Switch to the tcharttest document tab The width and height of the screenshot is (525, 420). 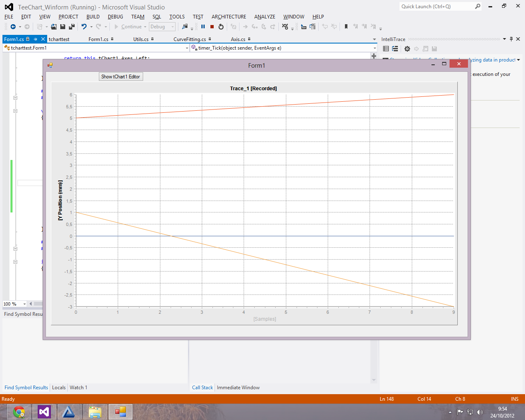click(59, 39)
